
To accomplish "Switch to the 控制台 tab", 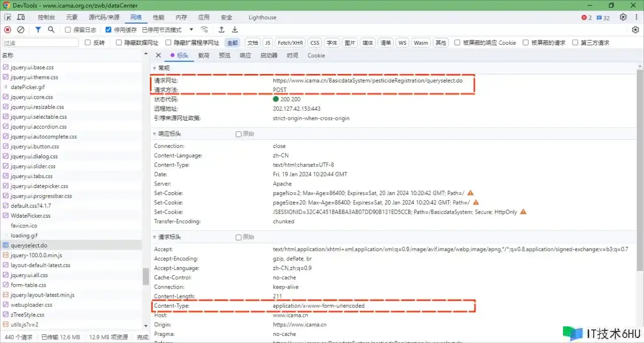I will (x=46, y=17).
